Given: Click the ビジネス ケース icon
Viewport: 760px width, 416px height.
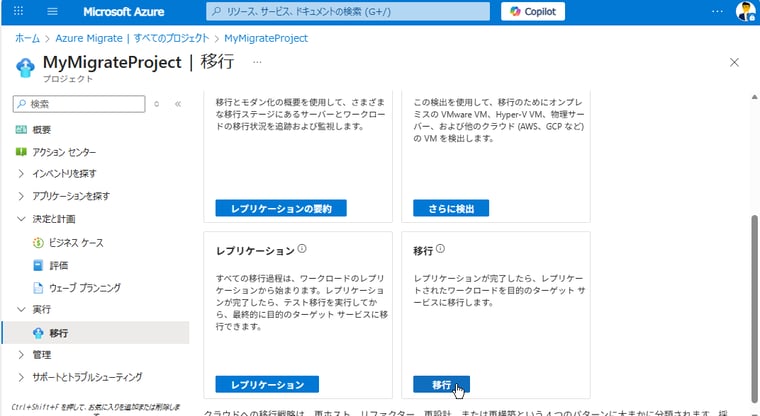Looking at the screenshot, I should click(38, 242).
